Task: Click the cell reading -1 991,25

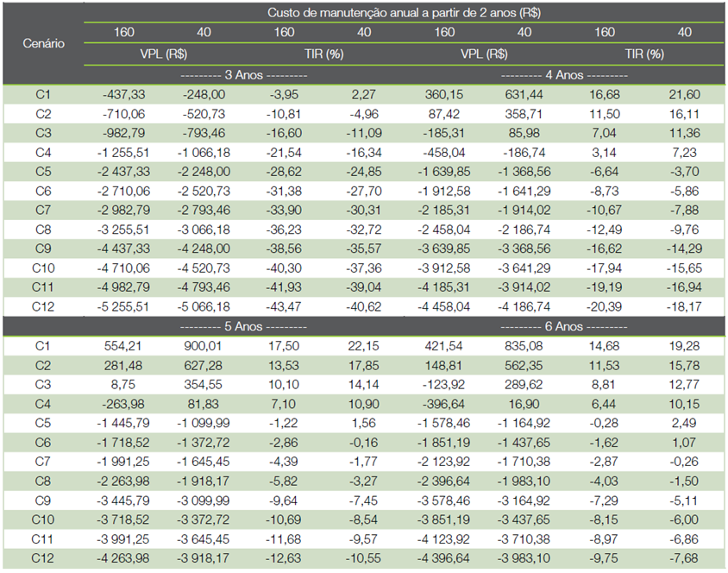Action: [x=123, y=462]
